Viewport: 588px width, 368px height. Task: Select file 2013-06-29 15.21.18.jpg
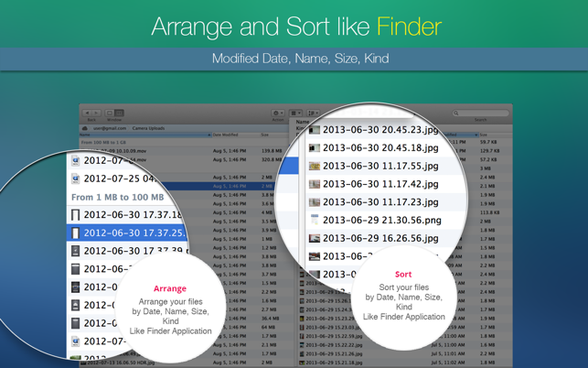[334, 363]
